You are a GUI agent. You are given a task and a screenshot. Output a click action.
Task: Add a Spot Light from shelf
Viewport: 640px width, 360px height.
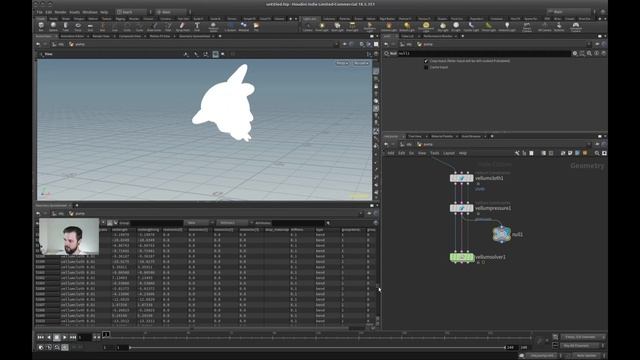337,27
